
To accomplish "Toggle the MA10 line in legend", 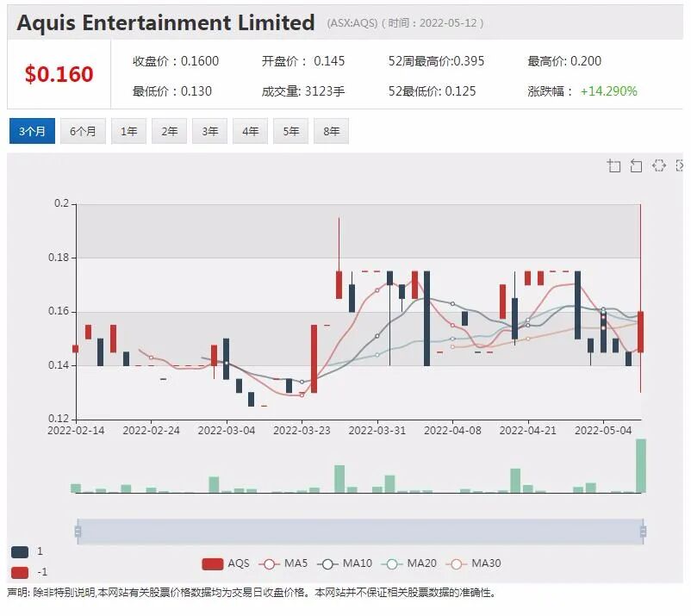I will [x=345, y=563].
